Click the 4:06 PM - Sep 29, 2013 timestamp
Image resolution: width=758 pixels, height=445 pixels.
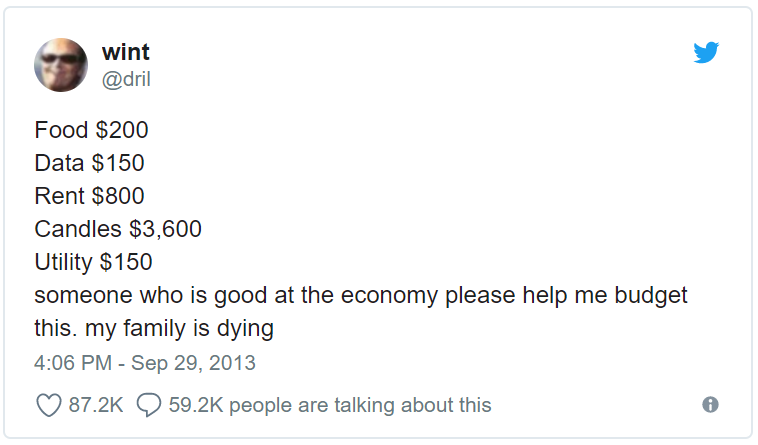[x=145, y=363]
